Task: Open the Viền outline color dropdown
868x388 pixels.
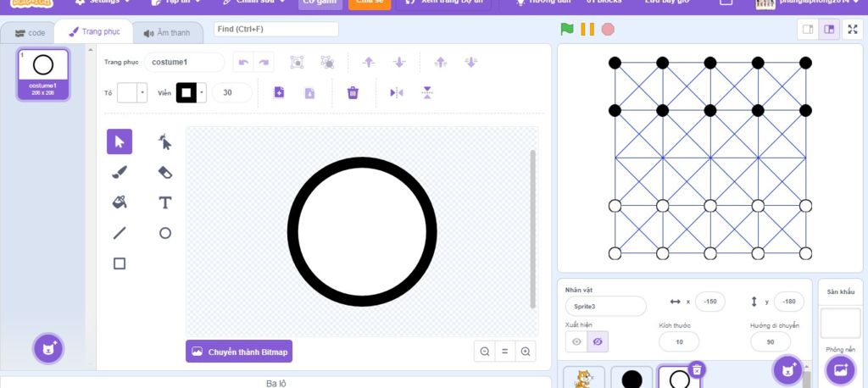Action: click(202, 92)
